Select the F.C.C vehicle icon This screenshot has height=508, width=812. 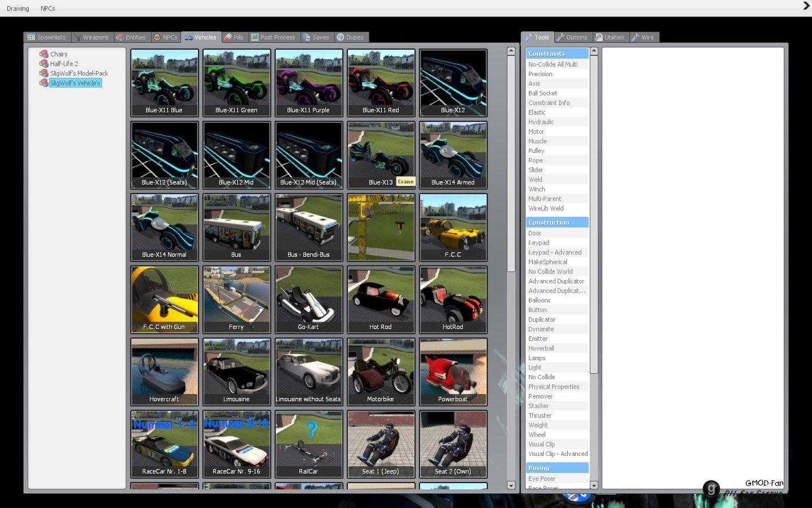453,227
